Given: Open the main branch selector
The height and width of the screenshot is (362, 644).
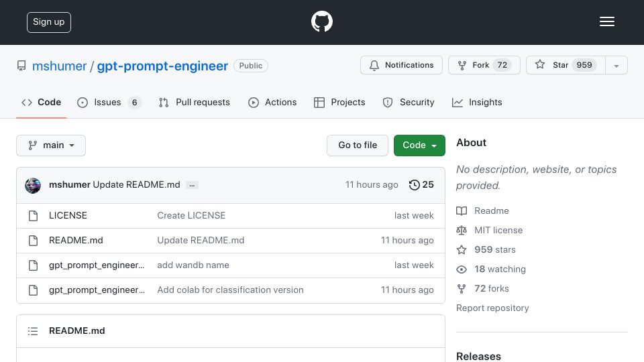Looking at the screenshot, I should [x=51, y=145].
